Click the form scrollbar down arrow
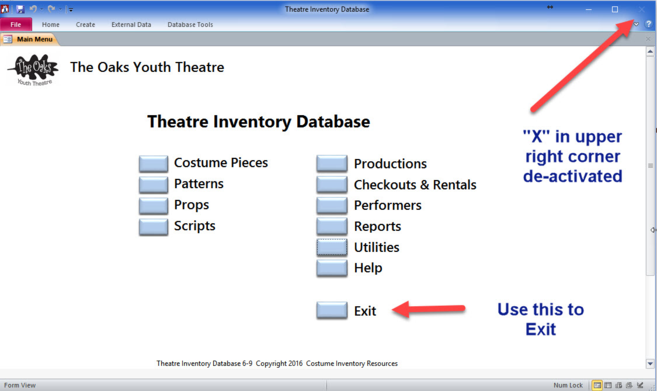This screenshot has width=657, height=391. point(650,364)
